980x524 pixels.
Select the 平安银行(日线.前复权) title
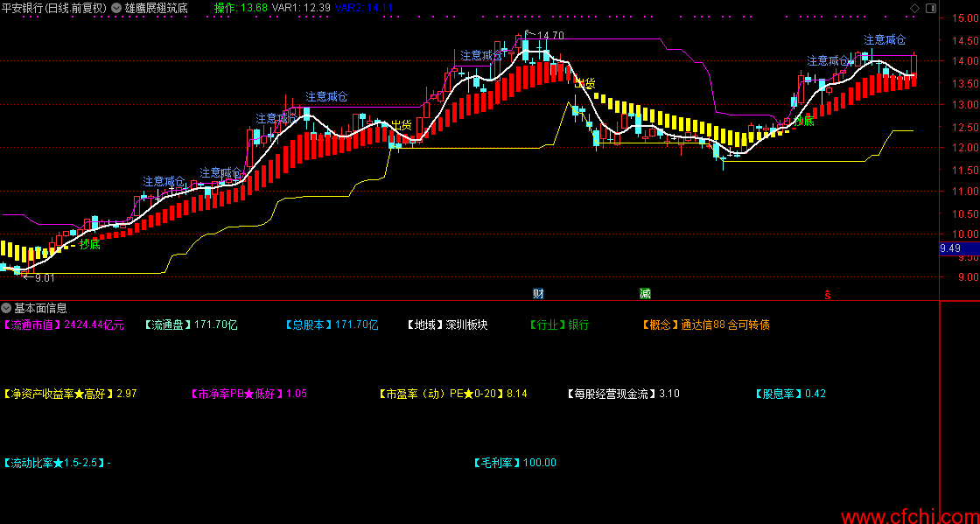53,8
